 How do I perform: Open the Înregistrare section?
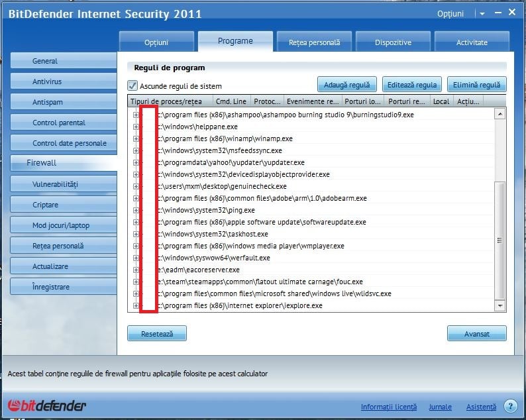(x=64, y=286)
